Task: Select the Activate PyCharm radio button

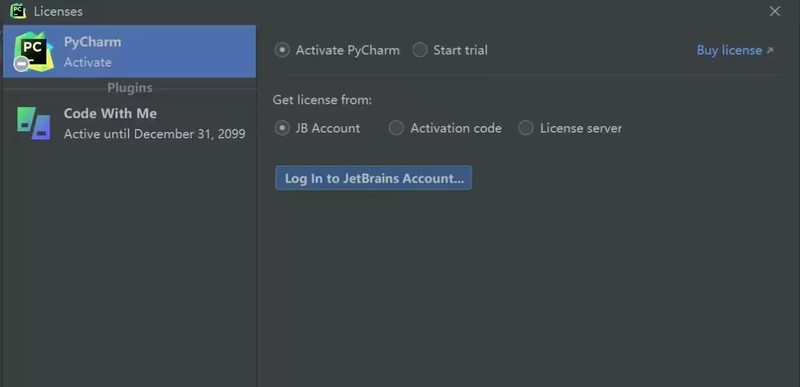Action: click(282, 50)
